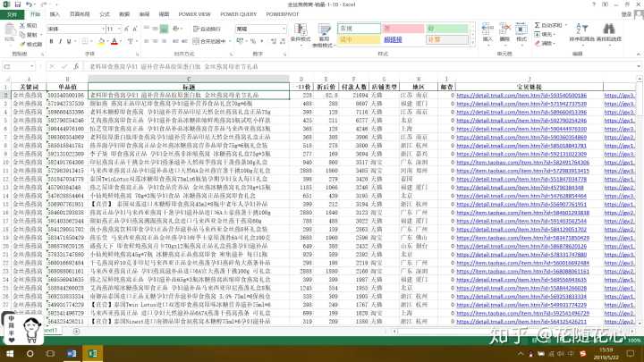Open the number format (常规) dropdown
The width and height of the screenshot is (644, 362).
click(281, 29)
